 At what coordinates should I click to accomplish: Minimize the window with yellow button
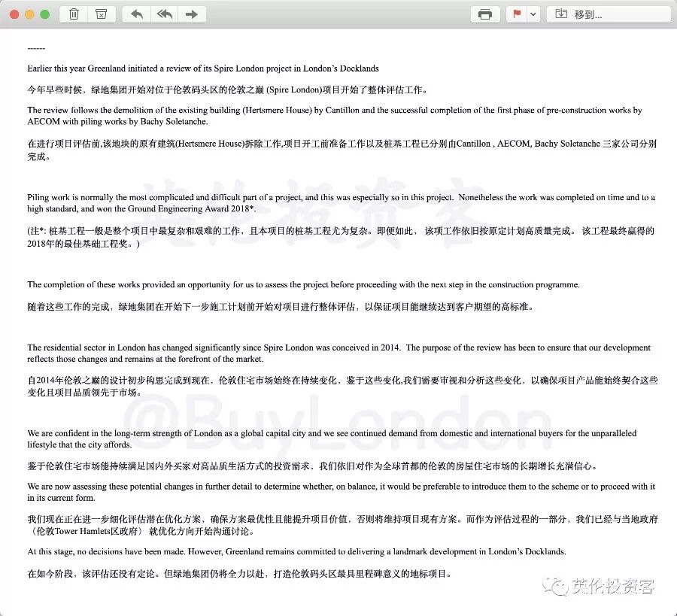[29, 14]
